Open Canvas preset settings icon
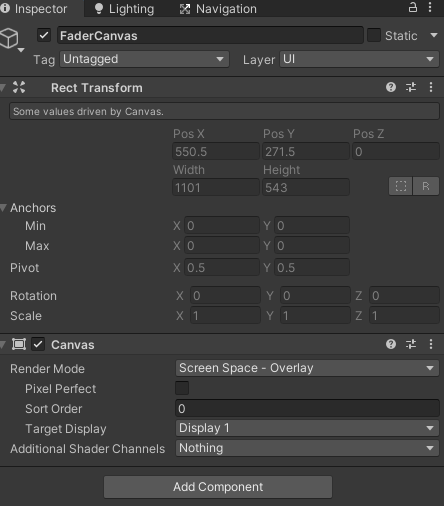The width and height of the screenshot is (444, 506). tap(411, 344)
